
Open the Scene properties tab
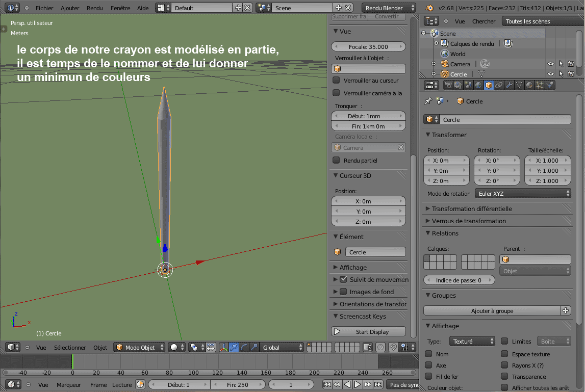(468, 86)
